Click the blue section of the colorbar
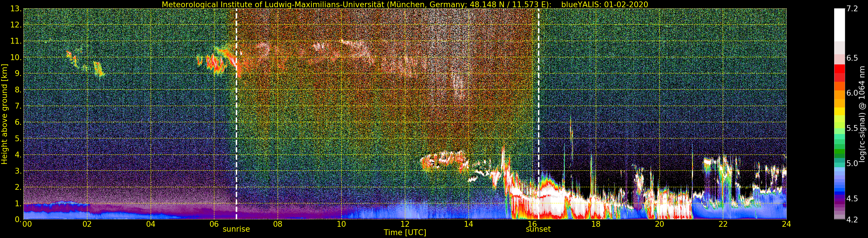The height and width of the screenshot is (238, 868). [x=839, y=182]
